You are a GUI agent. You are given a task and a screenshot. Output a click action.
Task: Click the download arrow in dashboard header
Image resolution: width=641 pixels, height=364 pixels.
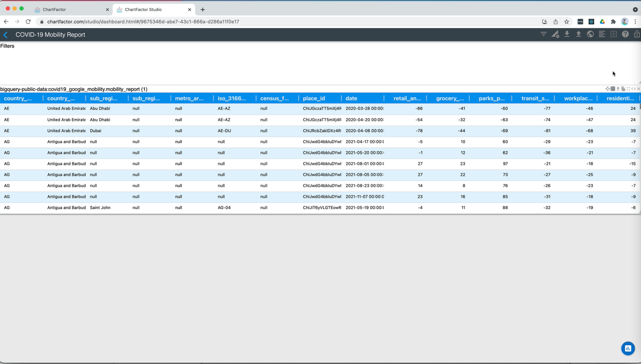click(567, 34)
